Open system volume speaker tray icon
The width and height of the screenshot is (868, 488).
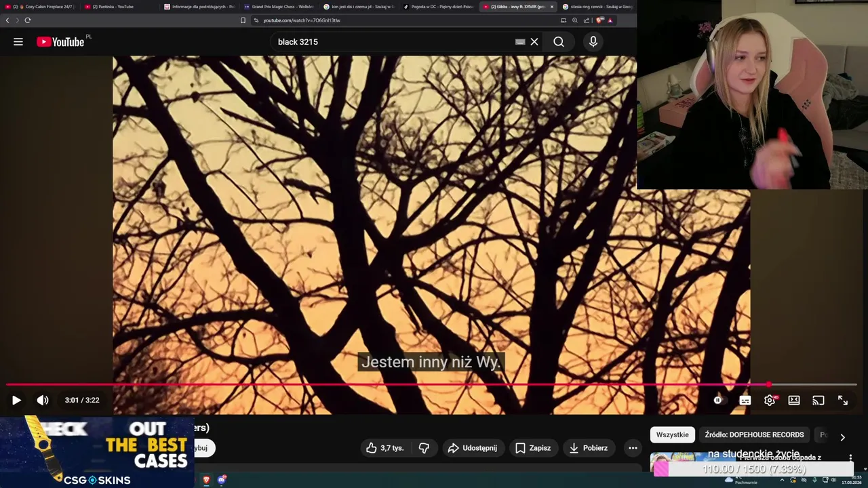pos(833,480)
